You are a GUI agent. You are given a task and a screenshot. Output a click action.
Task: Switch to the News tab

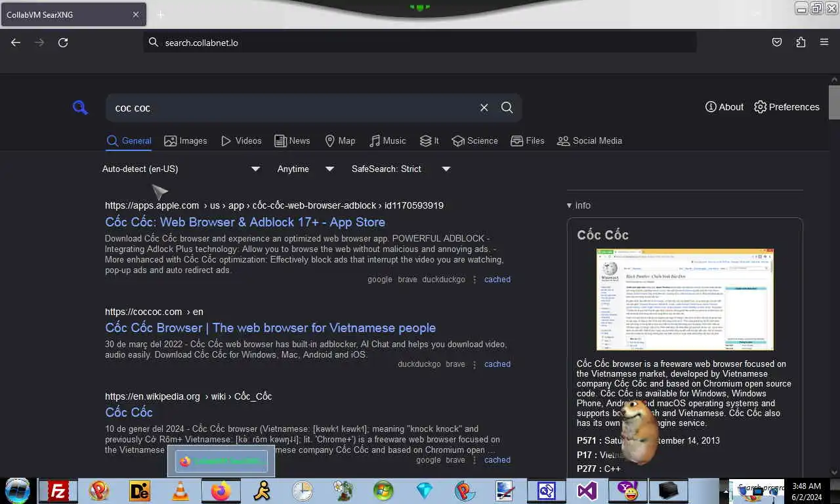(292, 140)
